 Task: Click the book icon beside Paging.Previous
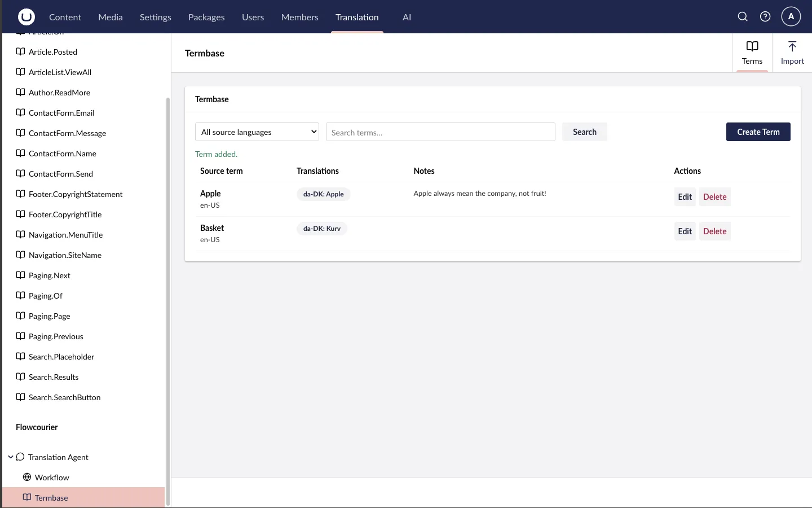(20, 336)
